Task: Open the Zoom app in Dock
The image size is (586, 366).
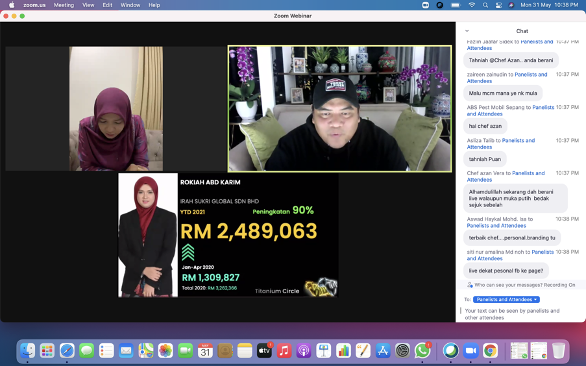Action: click(471, 351)
